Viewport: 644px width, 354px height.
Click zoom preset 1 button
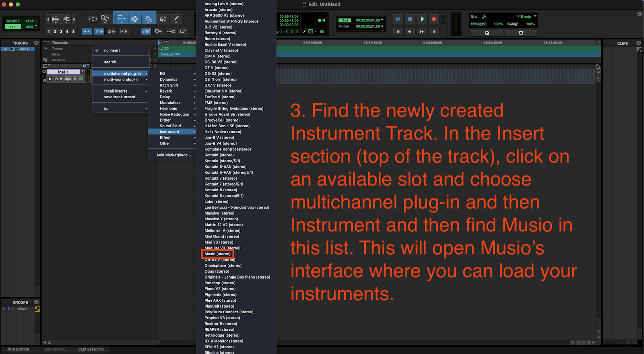point(49,31)
